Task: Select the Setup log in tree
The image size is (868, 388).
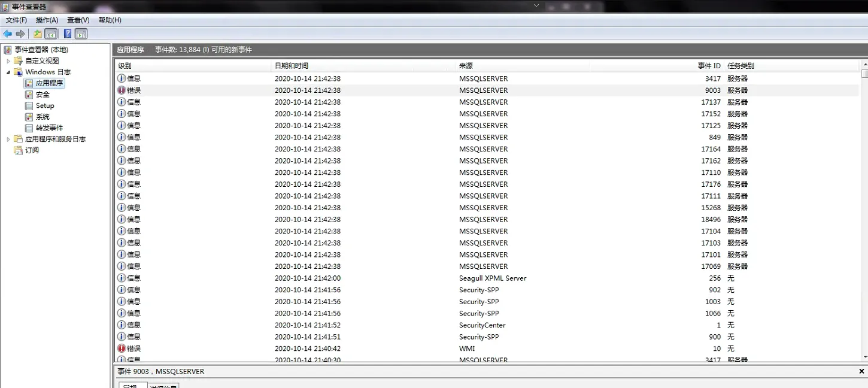Action: click(45, 105)
